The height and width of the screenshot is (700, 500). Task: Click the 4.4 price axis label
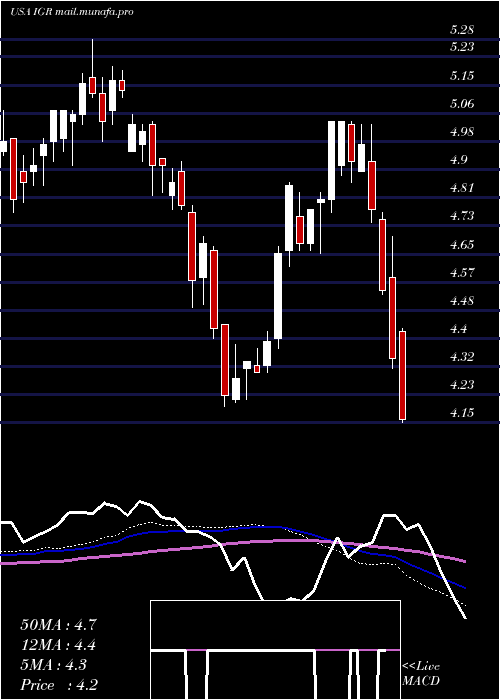pos(458,329)
